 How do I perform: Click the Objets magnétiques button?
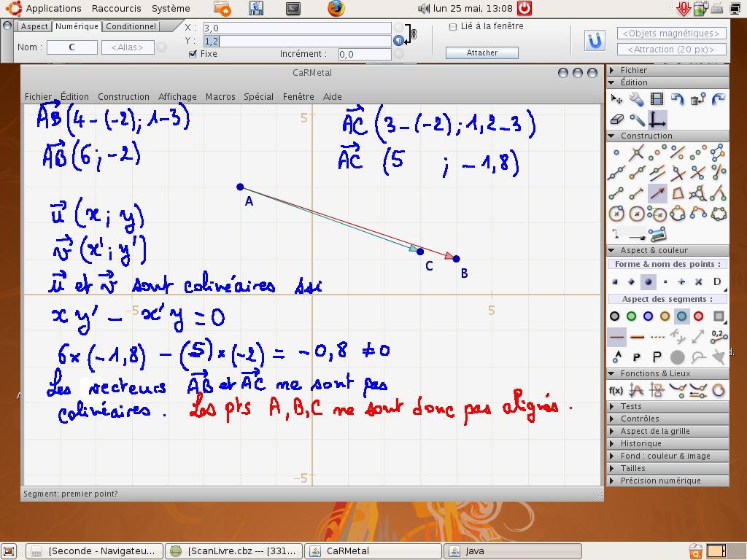[x=672, y=34]
